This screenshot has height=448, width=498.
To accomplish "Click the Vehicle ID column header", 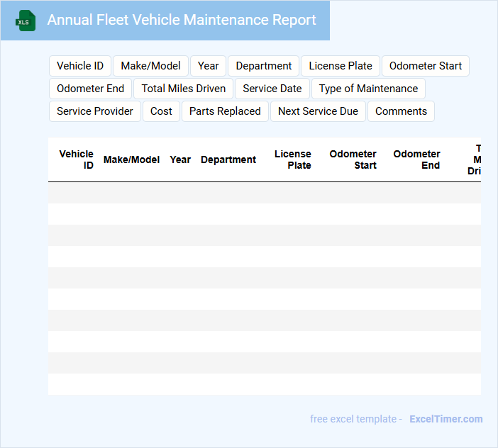I will (77, 159).
